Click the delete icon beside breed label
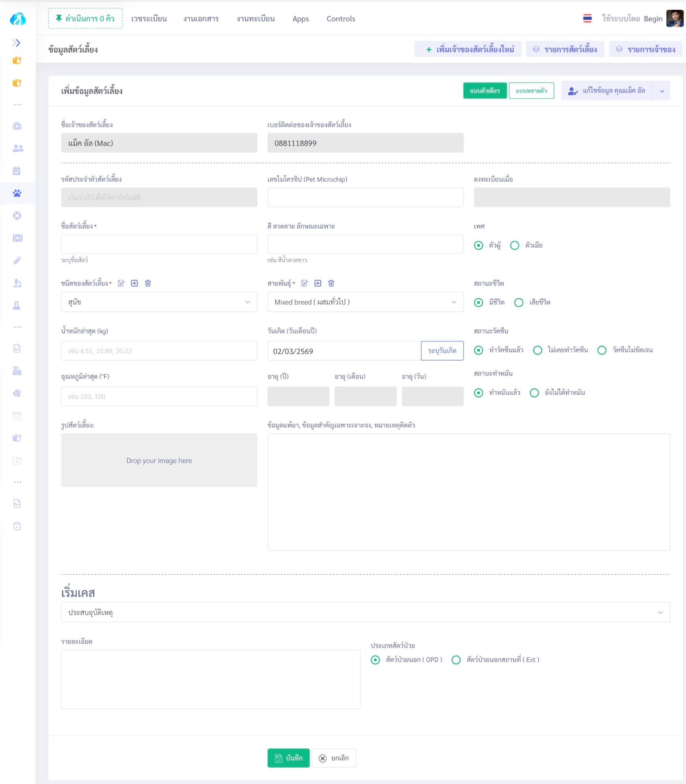The width and height of the screenshot is (686, 784). coord(331,283)
